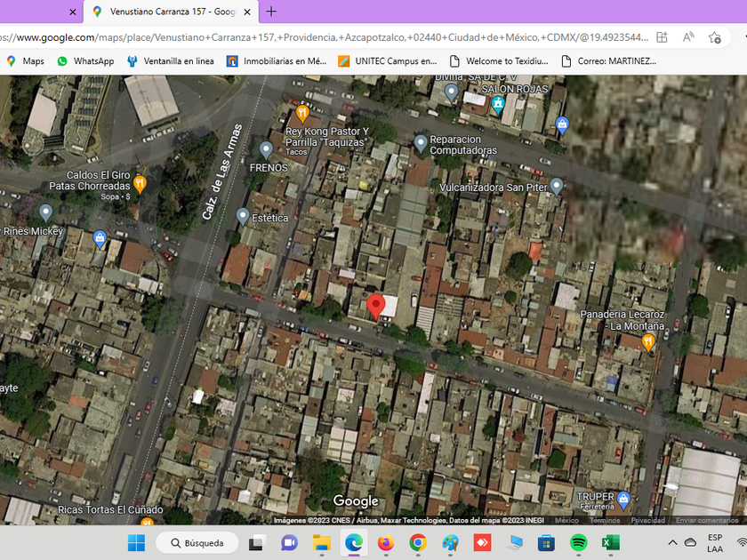Click the Calz. de Las Armas street label
Viewport: 747px width, 560px height.
tap(222, 172)
